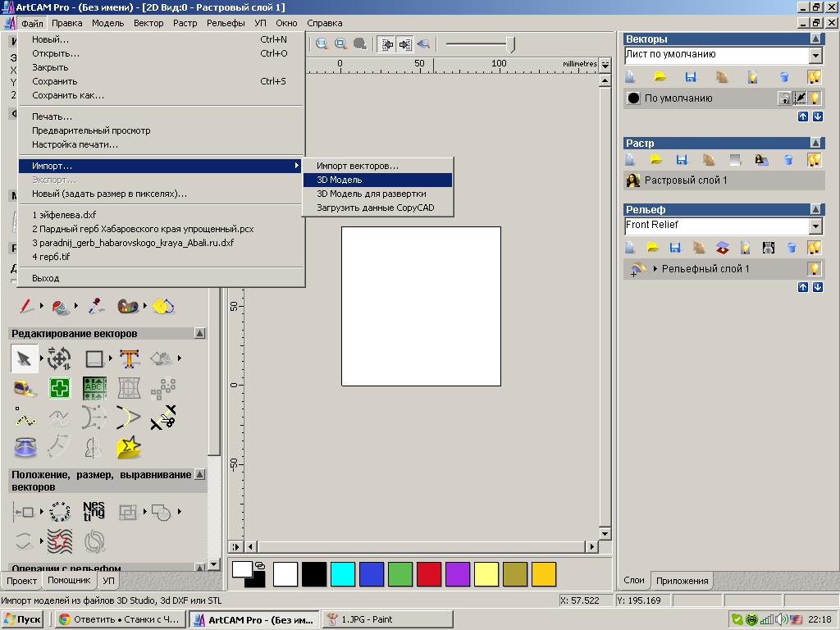Screen dimensions: 840x630
Task: Toggle visibility of Рельефный слой 1
Action: point(815,268)
